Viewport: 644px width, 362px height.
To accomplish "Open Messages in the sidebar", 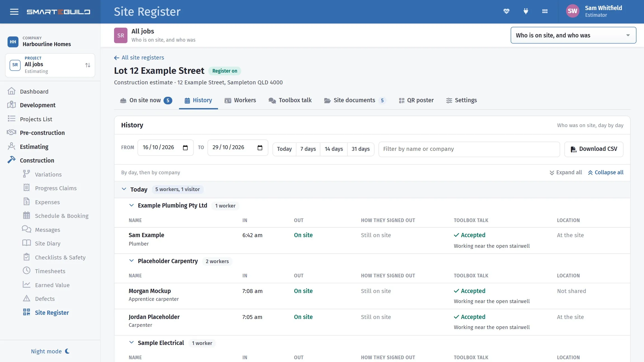I will point(47,230).
